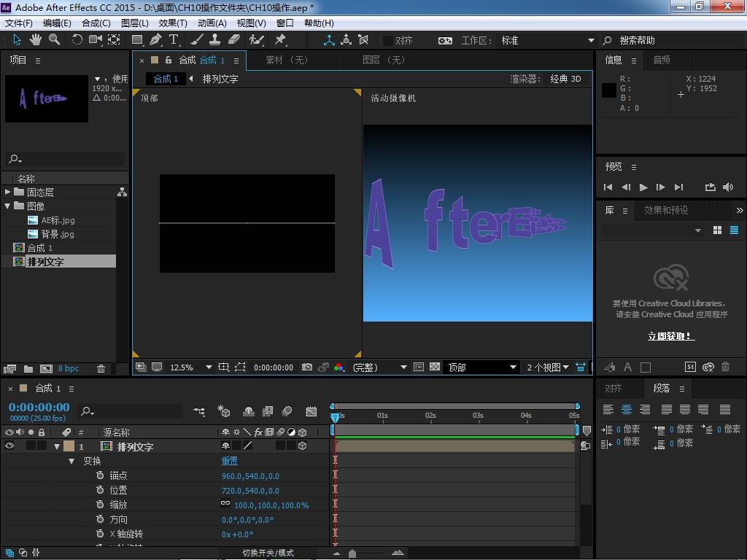The width and height of the screenshot is (747, 560).
Task: Click the show channel RGB icon
Action: (338, 367)
